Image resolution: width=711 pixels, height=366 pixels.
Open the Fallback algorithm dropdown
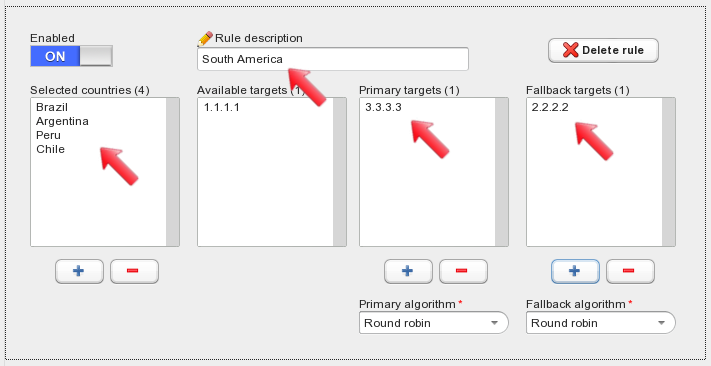pyautogui.click(x=600, y=323)
